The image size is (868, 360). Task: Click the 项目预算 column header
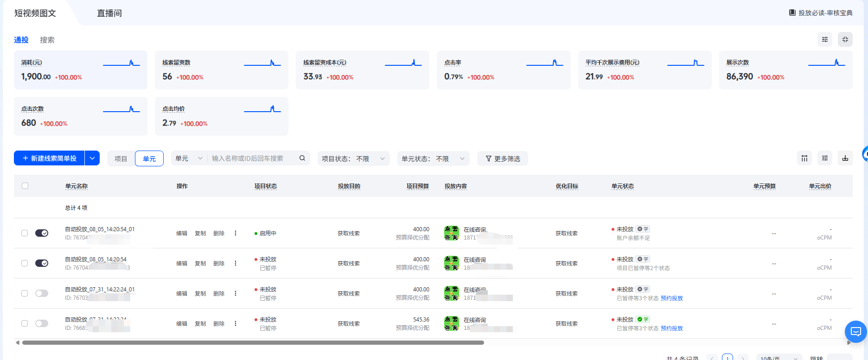coord(418,186)
